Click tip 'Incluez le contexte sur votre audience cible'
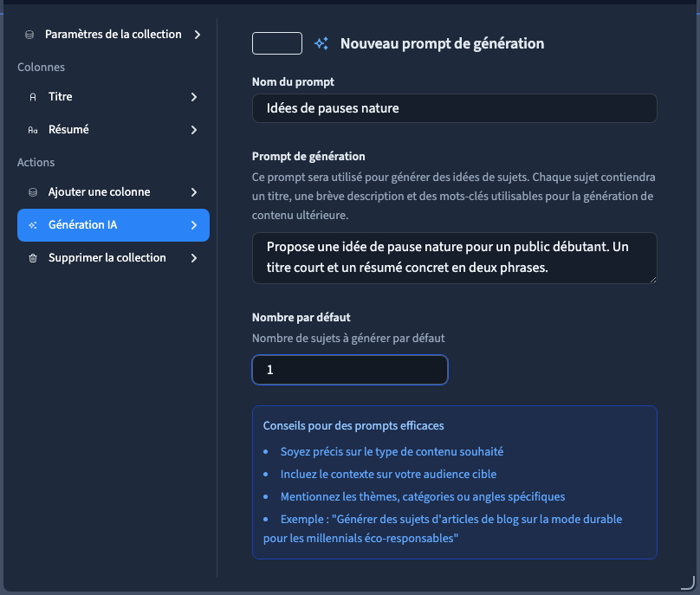700x595 pixels. pyautogui.click(x=388, y=474)
